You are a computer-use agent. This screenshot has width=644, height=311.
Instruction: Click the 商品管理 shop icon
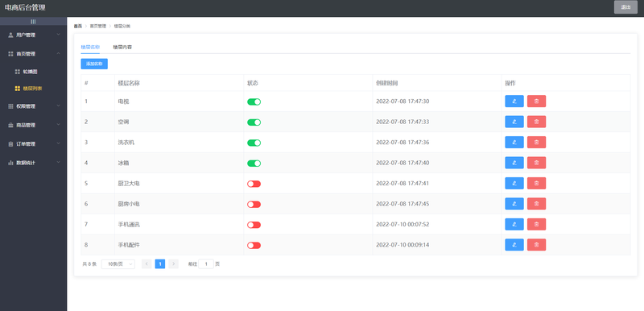[x=10, y=126]
